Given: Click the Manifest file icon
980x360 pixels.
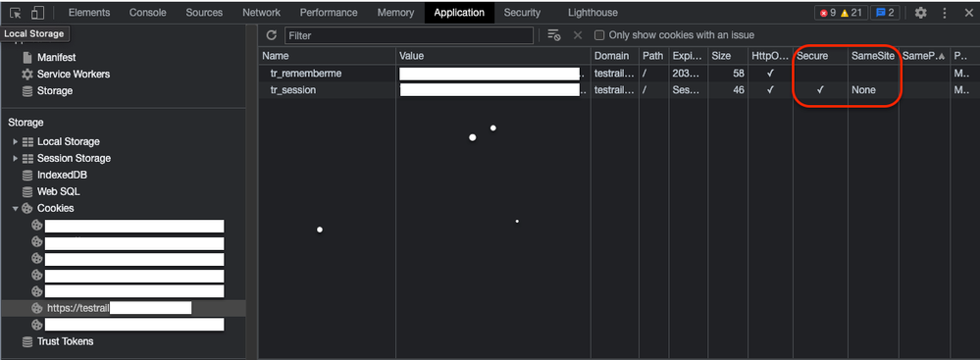Looking at the screenshot, I should (26, 58).
